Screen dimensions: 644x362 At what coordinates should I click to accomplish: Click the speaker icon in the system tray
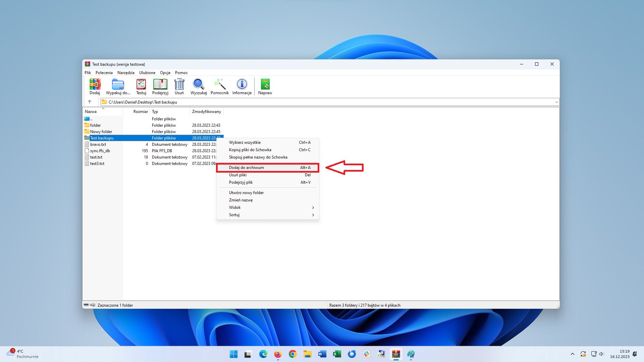click(602, 354)
